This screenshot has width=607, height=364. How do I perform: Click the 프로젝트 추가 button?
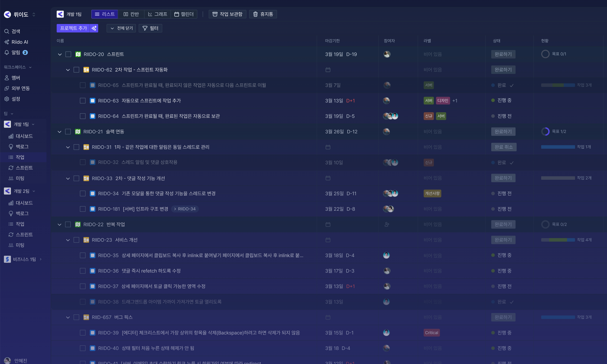pos(73,28)
